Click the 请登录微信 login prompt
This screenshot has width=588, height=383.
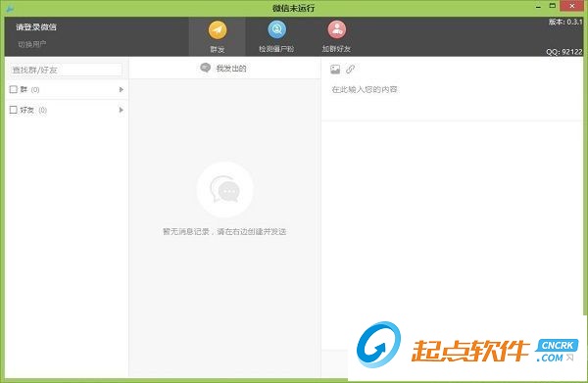[36, 27]
